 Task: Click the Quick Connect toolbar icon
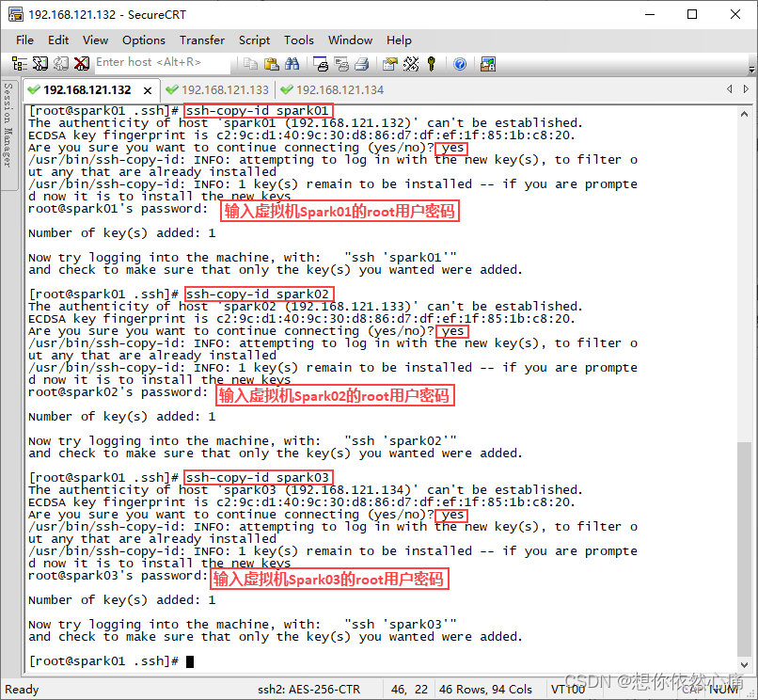(39, 64)
